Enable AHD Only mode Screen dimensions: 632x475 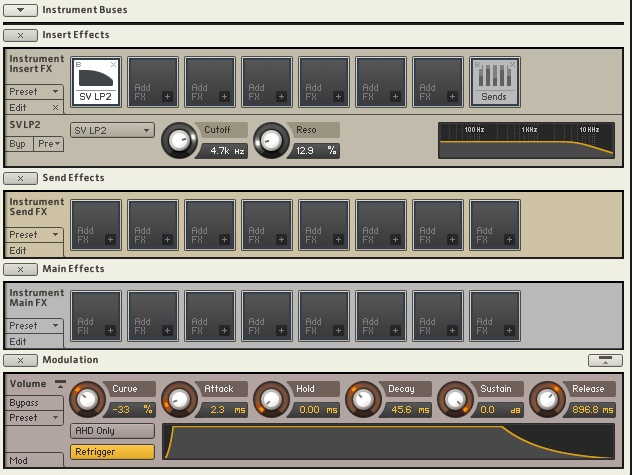coord(113,431)
